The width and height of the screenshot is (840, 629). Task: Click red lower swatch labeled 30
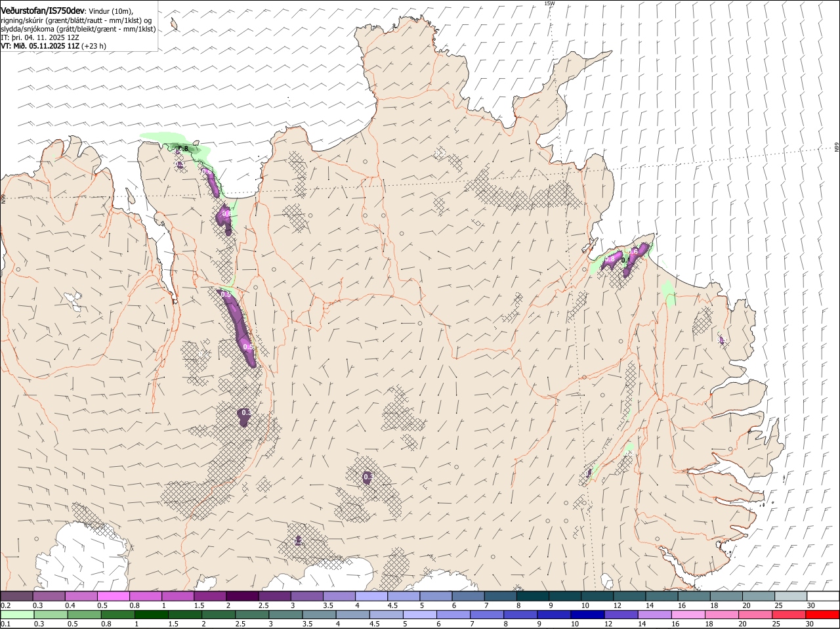tap(822, 615)
